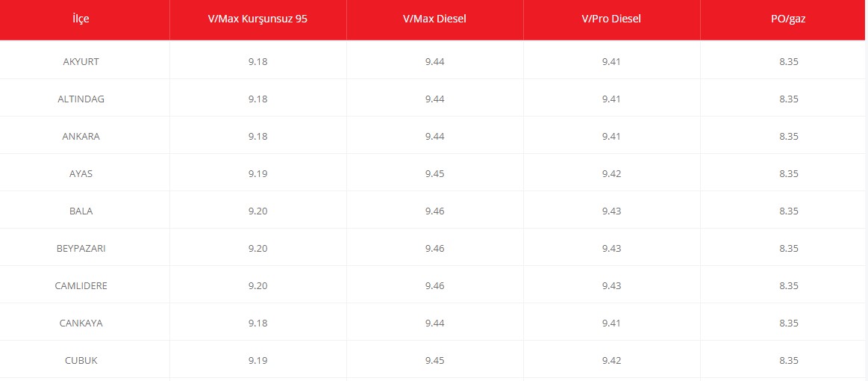Click CANKAYA V/Max Diesel price 9.44

pos(435,323)
